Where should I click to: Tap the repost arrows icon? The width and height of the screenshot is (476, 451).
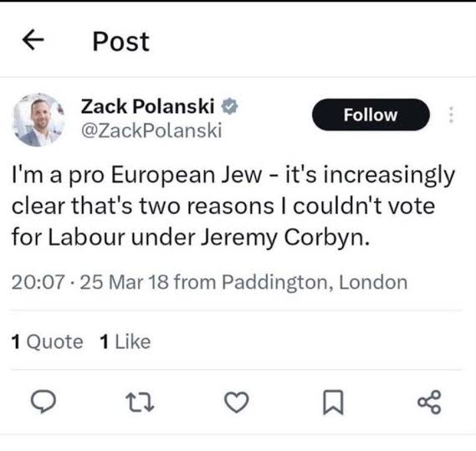tap(140, 402)
